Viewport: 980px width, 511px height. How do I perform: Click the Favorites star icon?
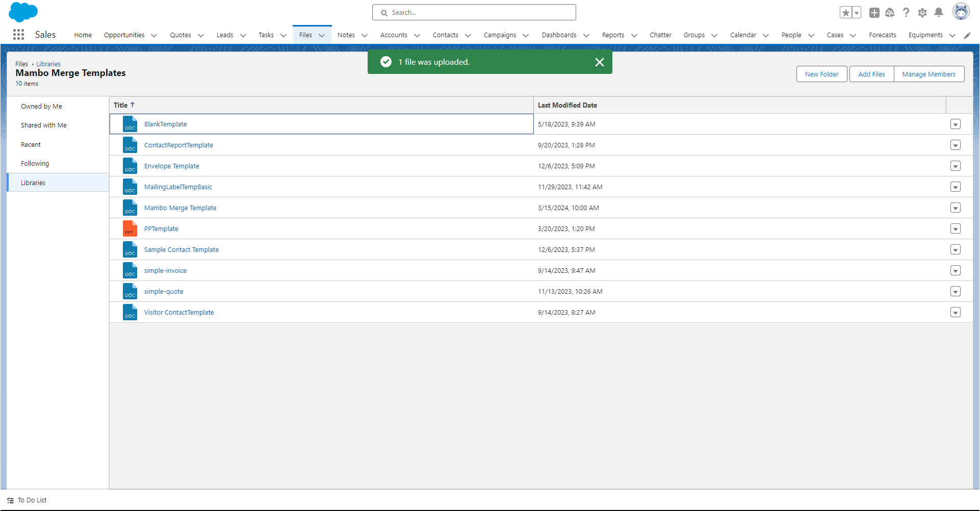(845, 13)
